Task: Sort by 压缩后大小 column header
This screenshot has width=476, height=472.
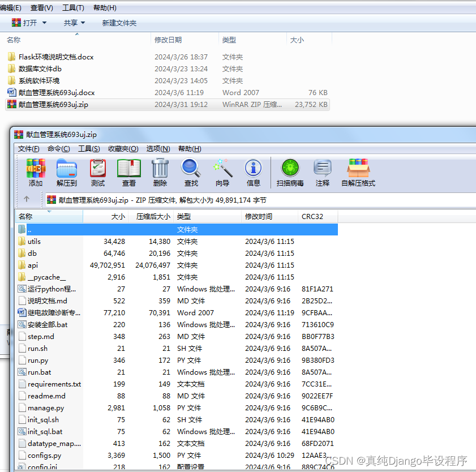Action: pyautogui.click(x=151, y=217)
